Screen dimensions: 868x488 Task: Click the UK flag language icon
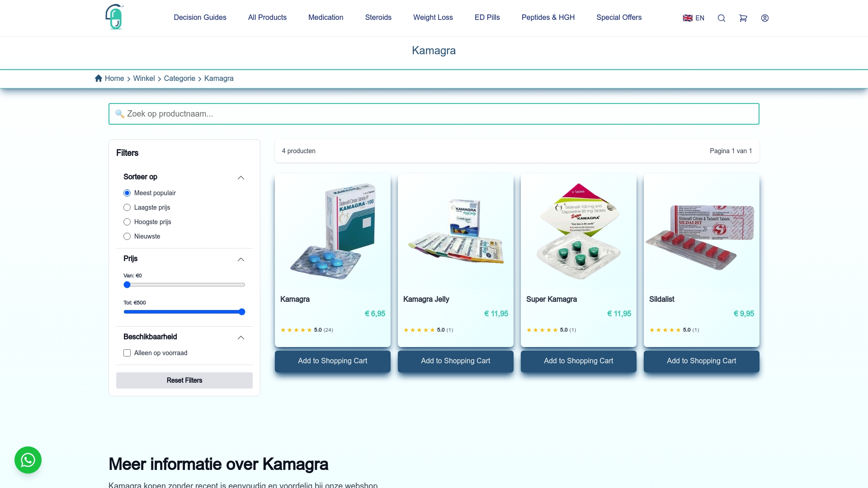tap(688, 18)
